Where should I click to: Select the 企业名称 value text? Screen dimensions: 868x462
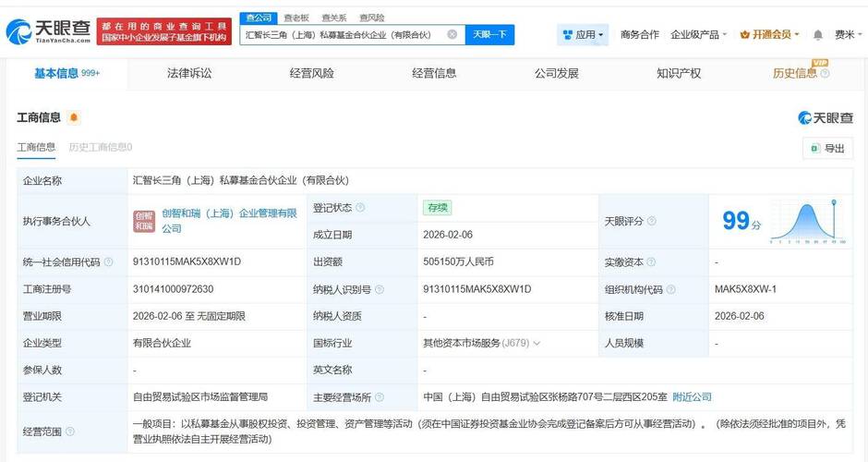[x=241, y=180]
